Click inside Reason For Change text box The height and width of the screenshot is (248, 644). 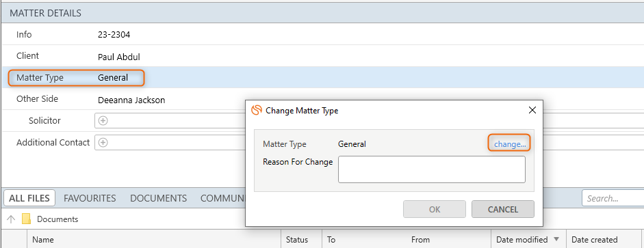coord(432,169)
